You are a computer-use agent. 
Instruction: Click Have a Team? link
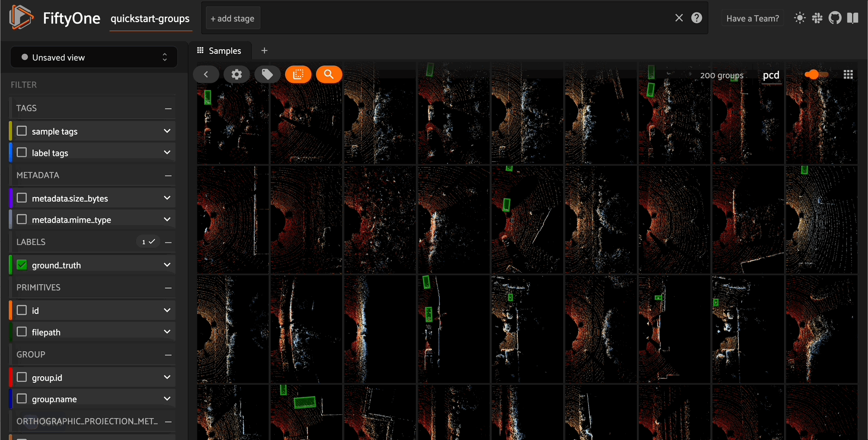[x=752, y=19]
